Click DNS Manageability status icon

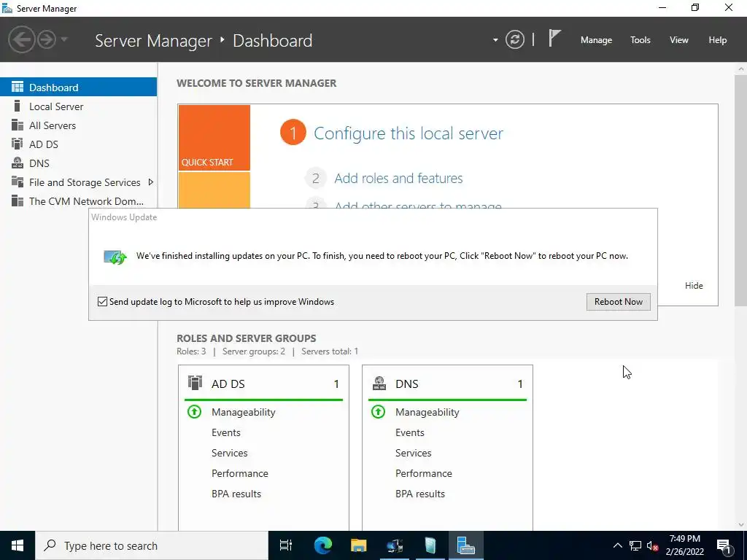point(379,411)
